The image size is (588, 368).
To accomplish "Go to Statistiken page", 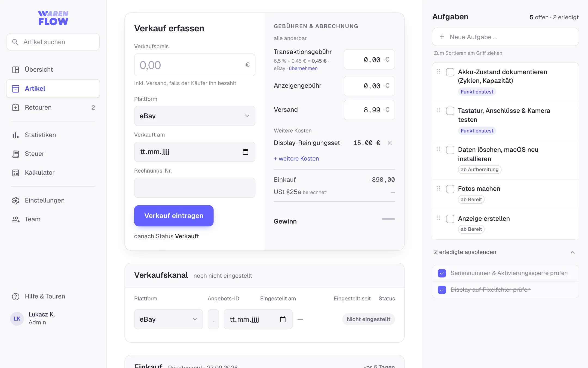I will pyautogui.click(x=53, y=135).
